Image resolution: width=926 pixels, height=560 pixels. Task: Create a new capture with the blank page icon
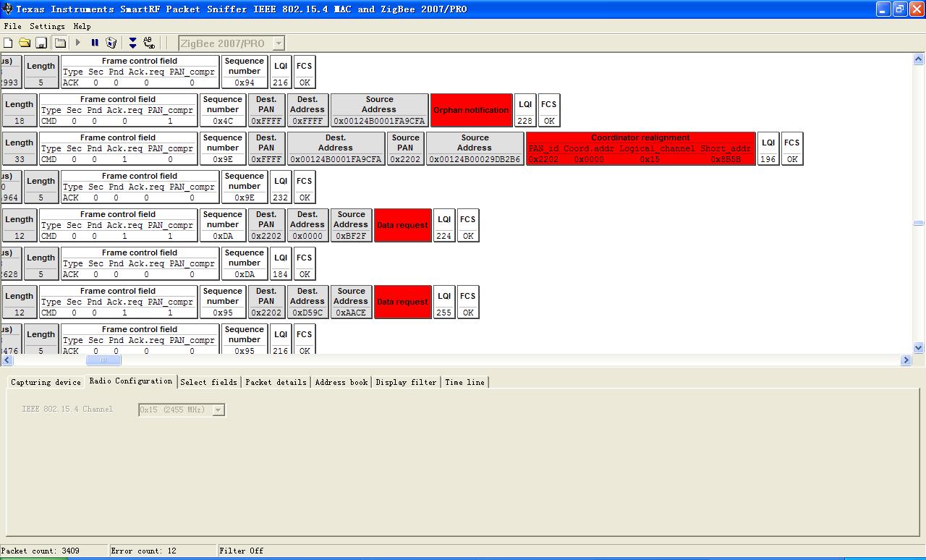coord(8,43)
